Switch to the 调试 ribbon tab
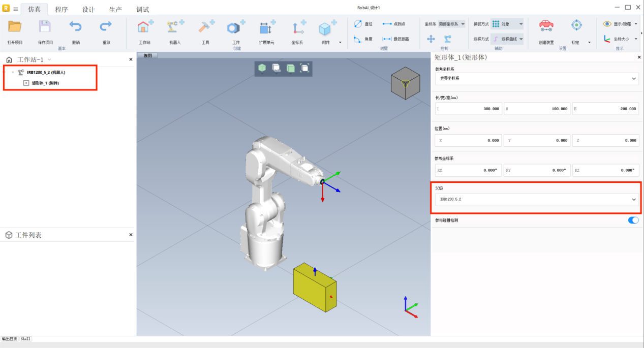Viewport: 644px width, 348px height. point(143,9)
